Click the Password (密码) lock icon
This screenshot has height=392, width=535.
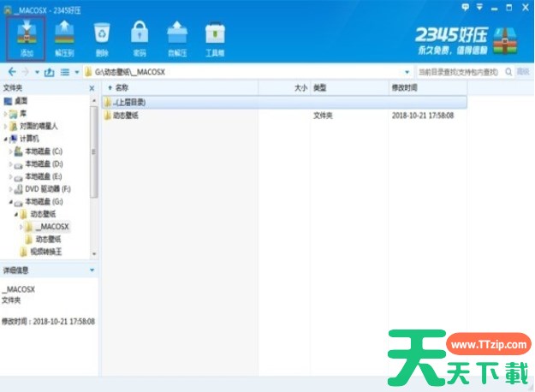(140, 38)
